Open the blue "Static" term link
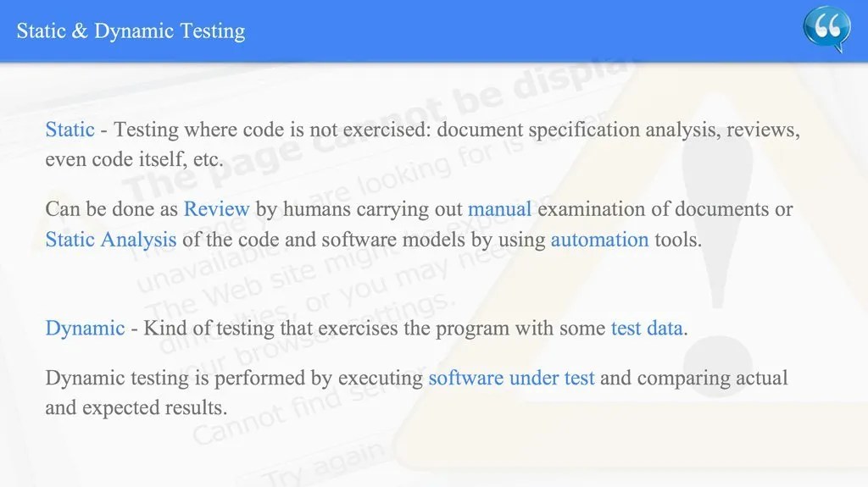The height and width of the screenshot is (487, 868). click(70, 130)
